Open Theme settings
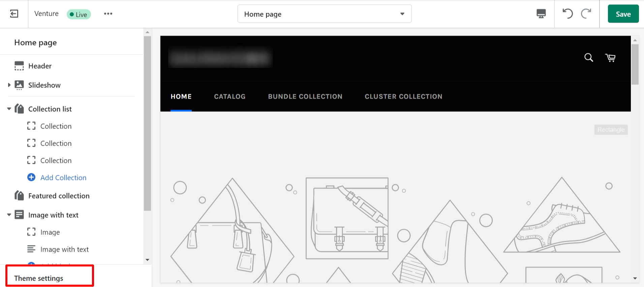This screenshot has width=644, height=287. click(39, 278)
